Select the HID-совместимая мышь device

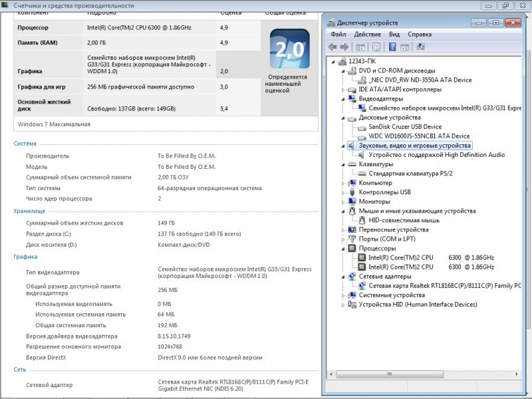[404, 220]
